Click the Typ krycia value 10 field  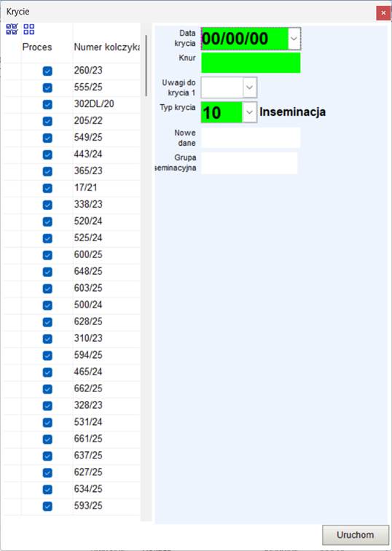[222, 112]
